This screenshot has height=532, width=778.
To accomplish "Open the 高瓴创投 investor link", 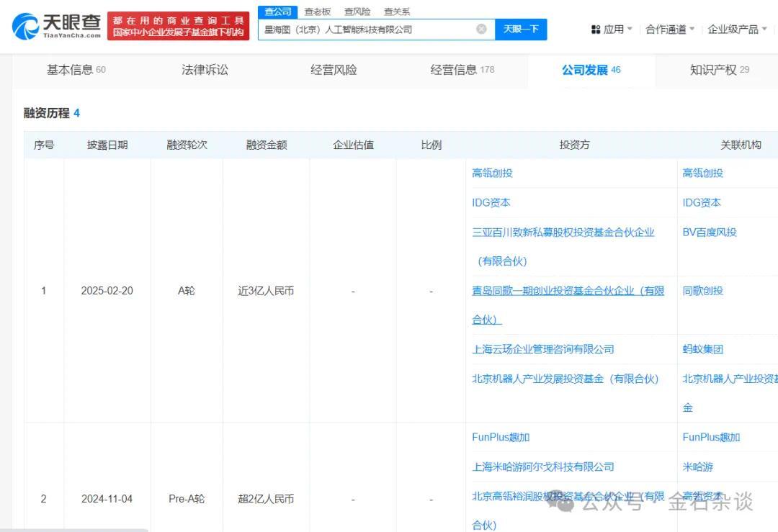I will click(491, 173).
